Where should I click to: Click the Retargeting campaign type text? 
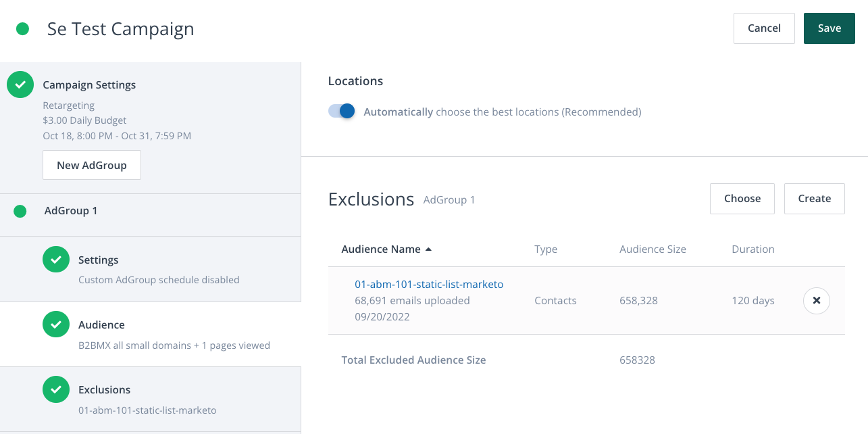pos(68,105)
